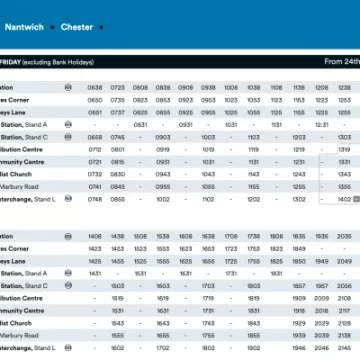Screen dimensions: 360x360
Task: Select the 2108 time cell
Action: [344, 298]
